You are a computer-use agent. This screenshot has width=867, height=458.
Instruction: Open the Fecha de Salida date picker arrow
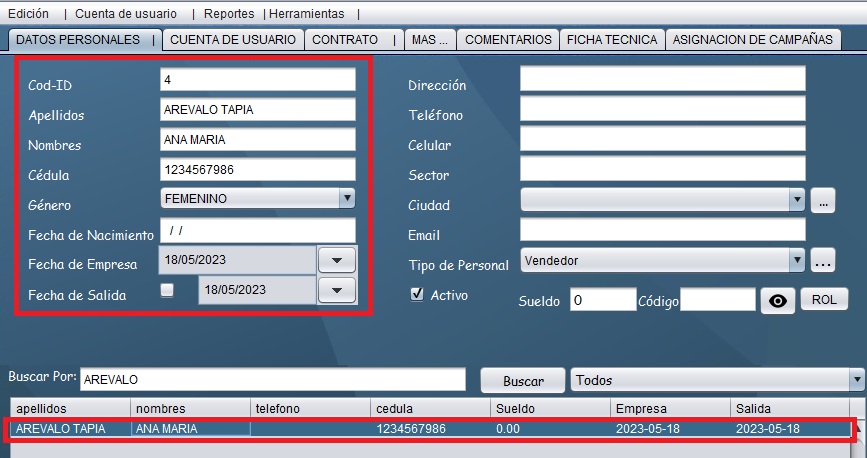[336, 290]
